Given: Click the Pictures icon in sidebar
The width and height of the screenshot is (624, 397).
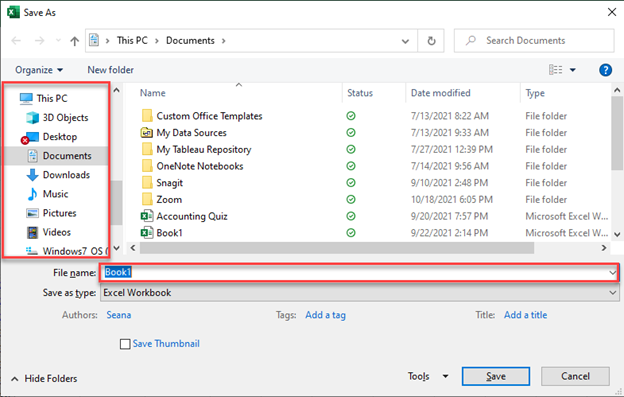Looking at the screenshot, I should coord(32,213).
